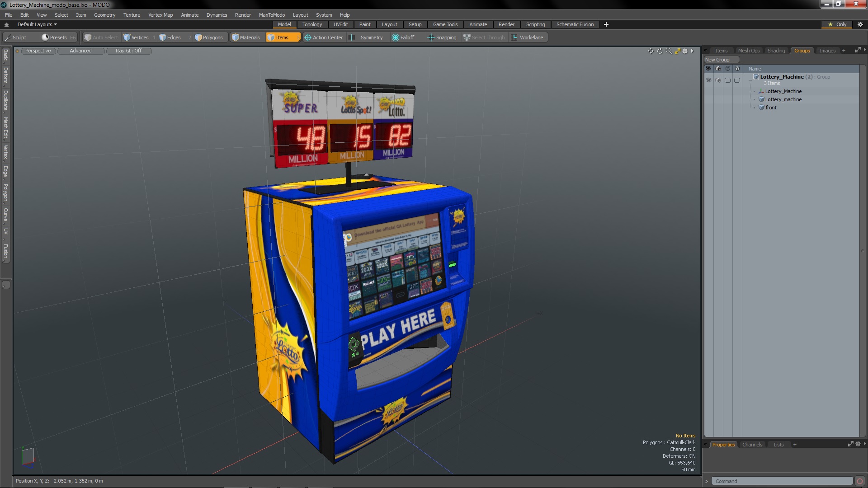Expand the Properties panel options arrow
Screen dimensions: 868x488
864,444
